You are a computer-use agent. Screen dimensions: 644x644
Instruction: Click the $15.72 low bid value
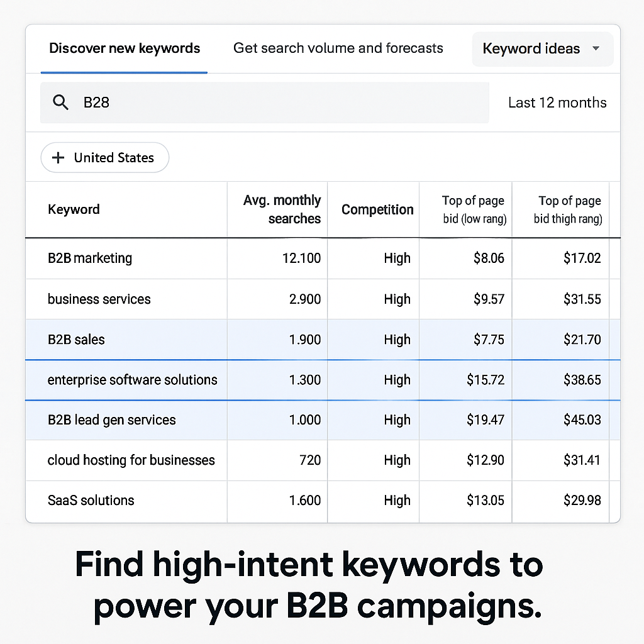pyautogui.click(x=486, y=380)
